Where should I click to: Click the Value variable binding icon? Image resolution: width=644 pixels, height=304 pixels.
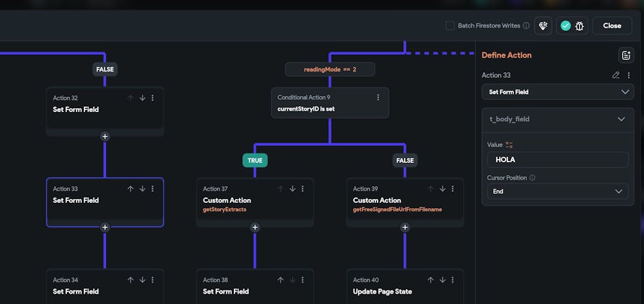[509, 145]
